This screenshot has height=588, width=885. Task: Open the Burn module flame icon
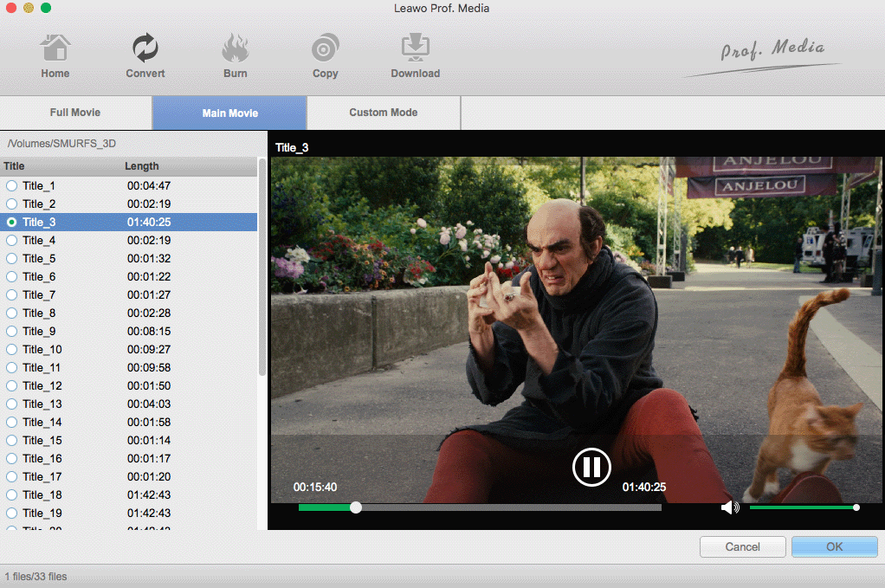[236, 48]
